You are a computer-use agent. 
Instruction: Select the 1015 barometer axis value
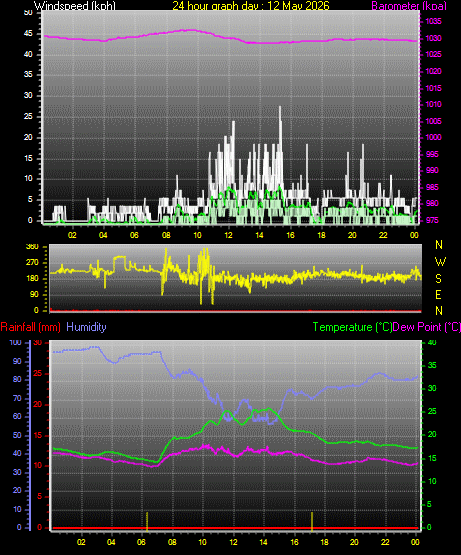coord(433,88)
